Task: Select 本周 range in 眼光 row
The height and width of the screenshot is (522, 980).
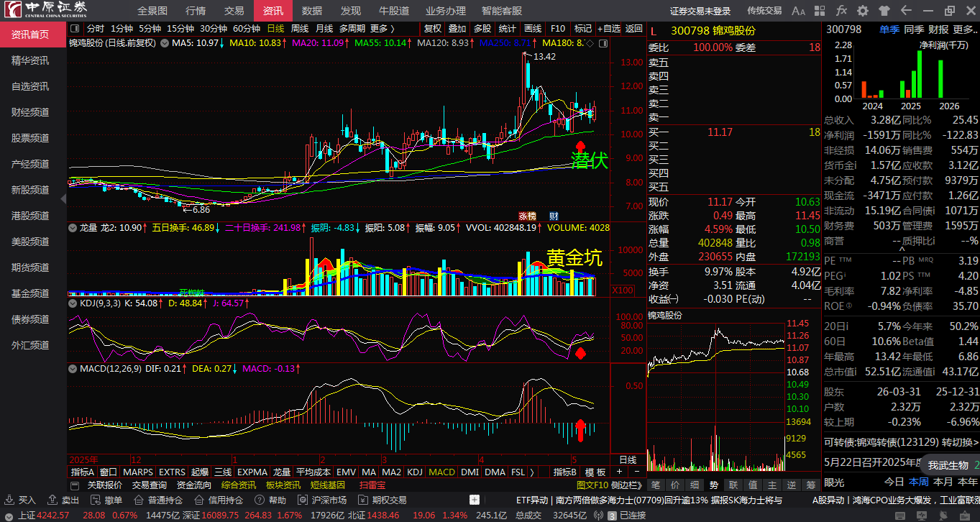Action: coord(918,482)
